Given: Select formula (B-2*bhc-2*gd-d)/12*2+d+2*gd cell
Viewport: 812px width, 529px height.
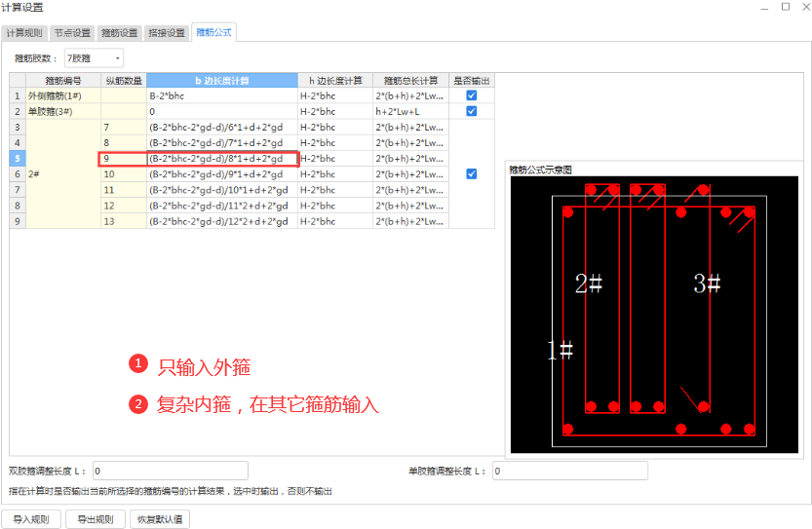Looking at the screenshot, I should (x=222, y=221).
